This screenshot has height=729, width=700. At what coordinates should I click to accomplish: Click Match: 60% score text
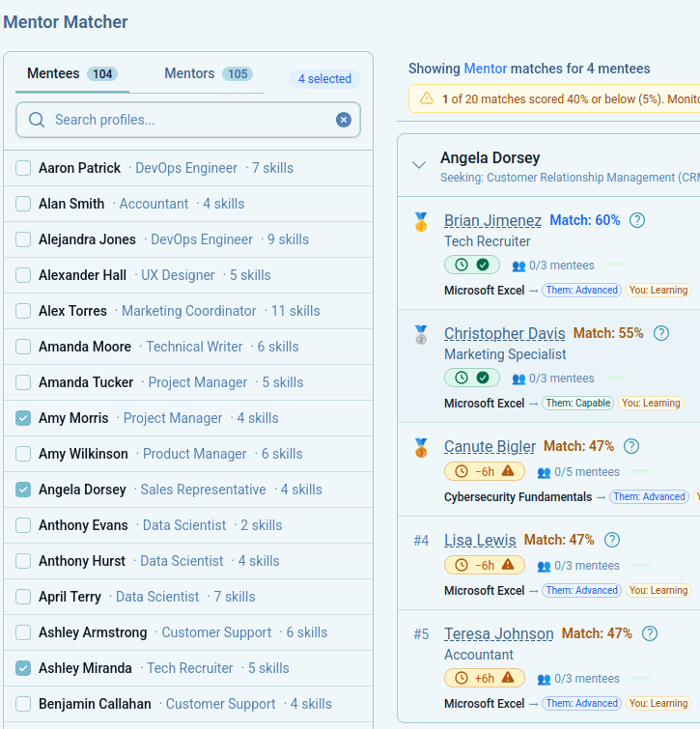(585, 220)
